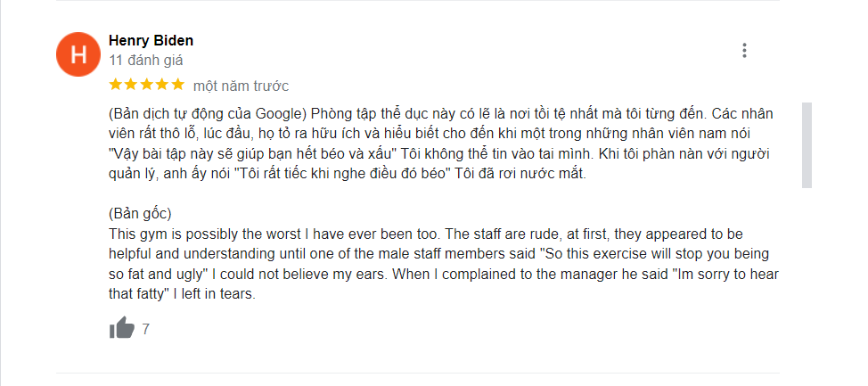
Task: Click the second star of the rating
Action: 131,85
